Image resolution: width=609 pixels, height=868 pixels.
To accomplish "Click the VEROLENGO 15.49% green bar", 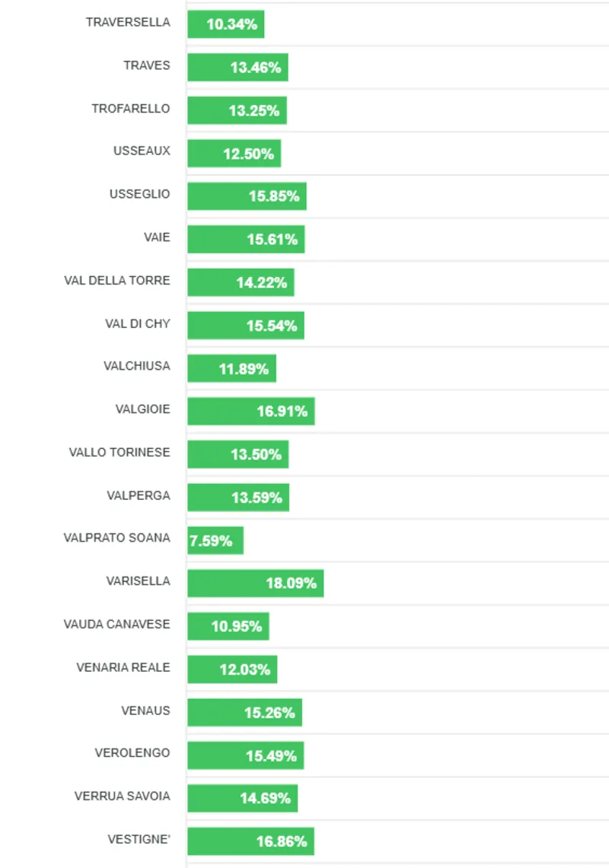I will pyautogui.click(x=245, y=755).
